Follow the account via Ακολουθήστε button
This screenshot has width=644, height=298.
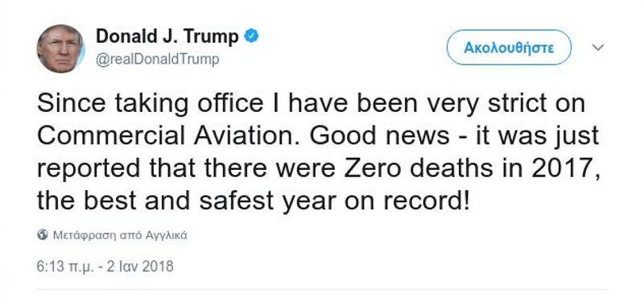click(509, 48)
